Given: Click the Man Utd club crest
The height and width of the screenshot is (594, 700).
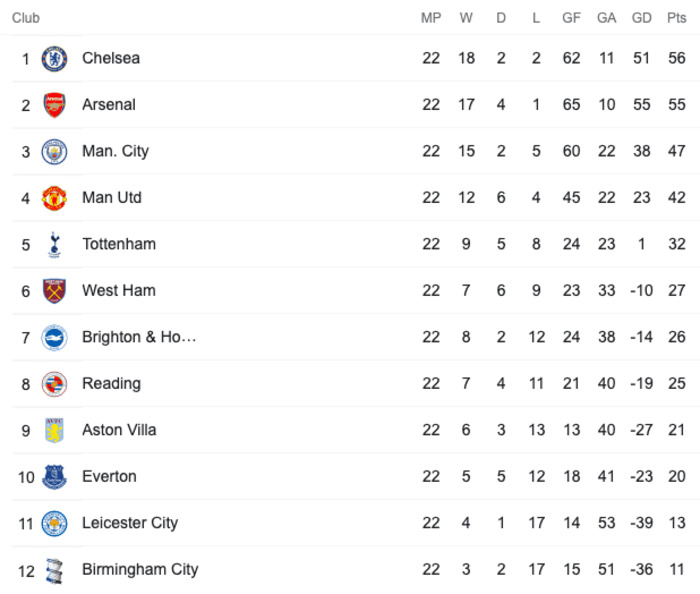Looking at the screenshot, I should point(54,198).
